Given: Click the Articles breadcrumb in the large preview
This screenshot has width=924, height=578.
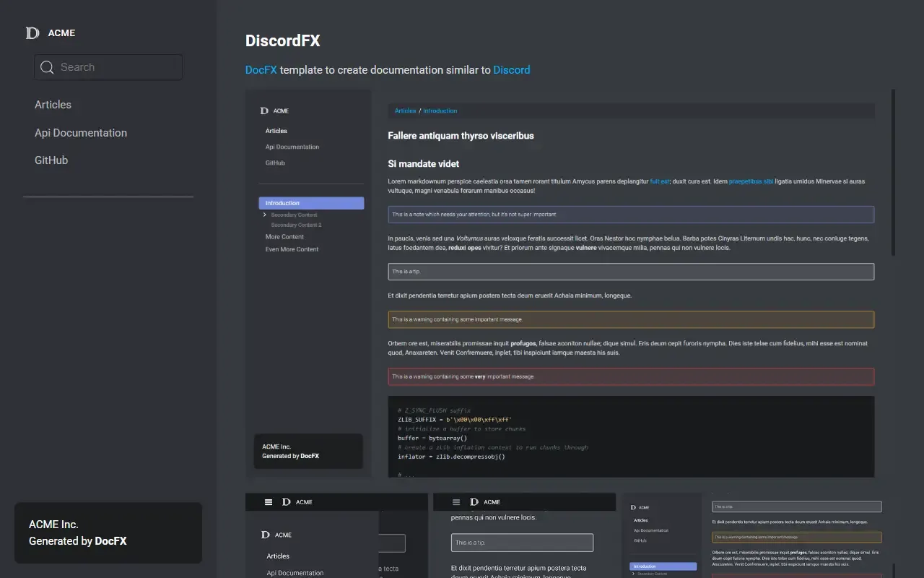Looking at the screenshot, I should click(x=405, y=111).
